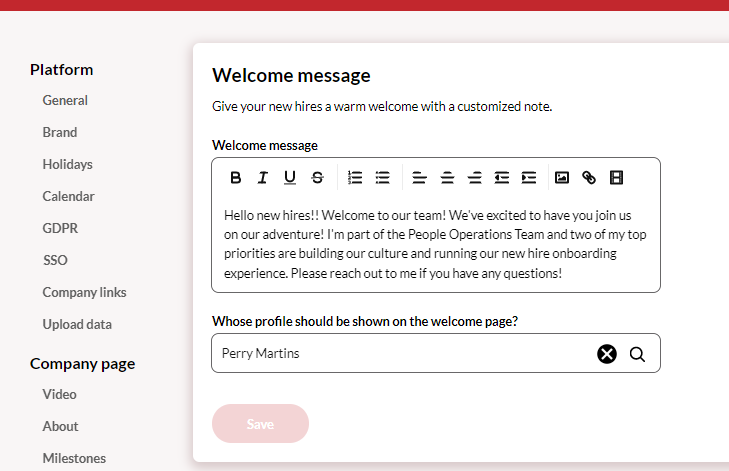Go to the GDPR settings

click(x=60, y=228)
